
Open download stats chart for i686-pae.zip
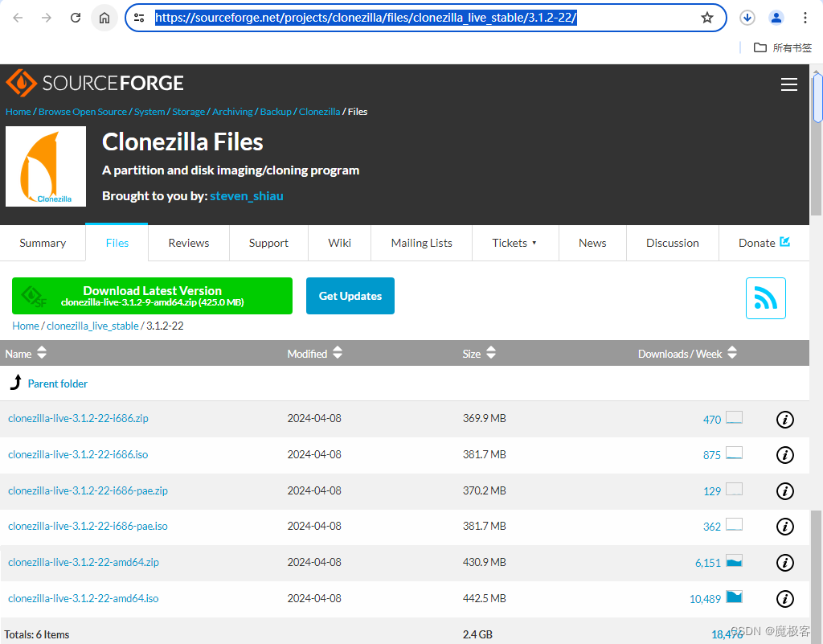click(x=735, y=489)
